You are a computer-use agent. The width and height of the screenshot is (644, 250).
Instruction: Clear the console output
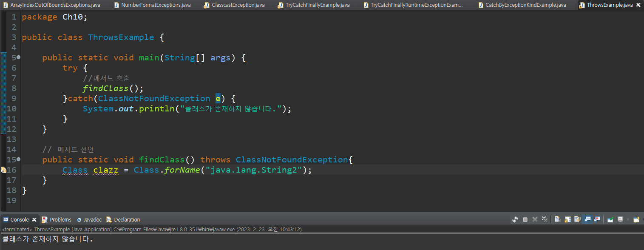click(x=558, y=219)
